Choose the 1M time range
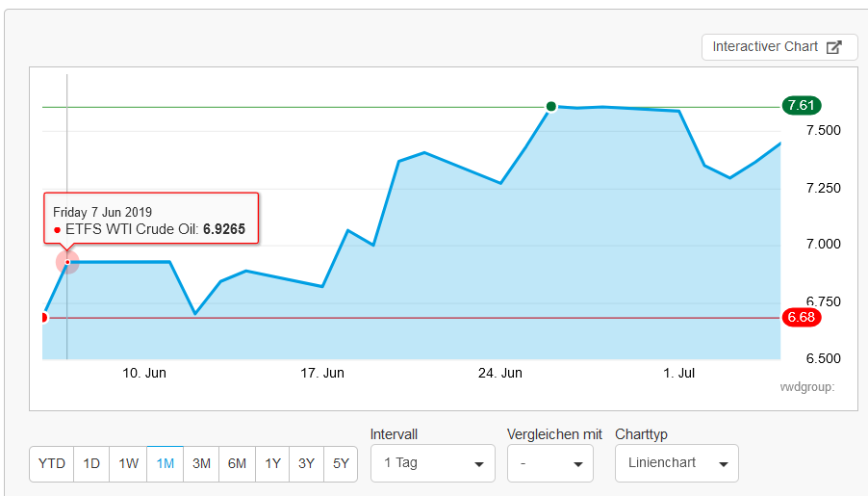The height and width of the screenshot is (496, 868). [x=166, y=463]
